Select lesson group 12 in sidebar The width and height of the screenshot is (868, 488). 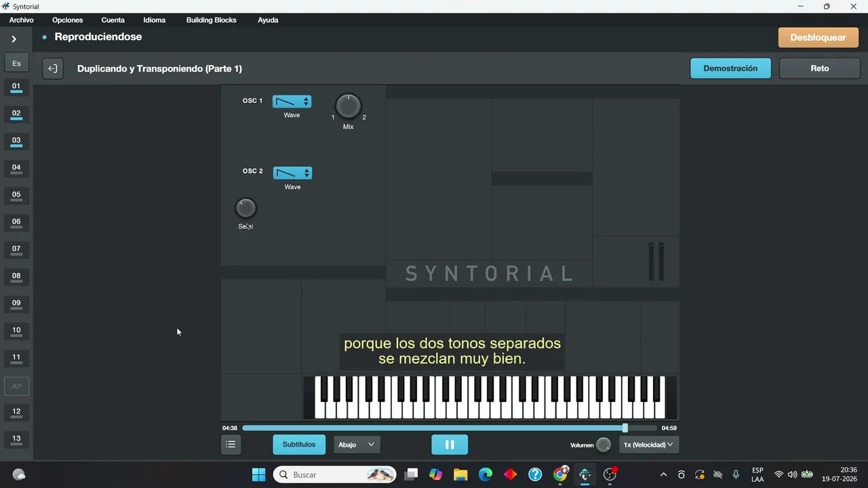pos(16,413)
